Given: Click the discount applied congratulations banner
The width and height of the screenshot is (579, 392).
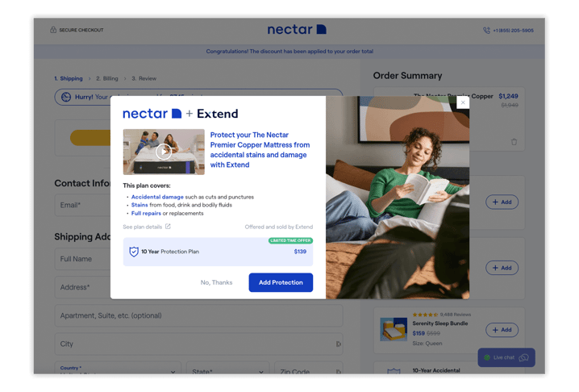Looking at the screenshot, I should (x=289, y=52).
